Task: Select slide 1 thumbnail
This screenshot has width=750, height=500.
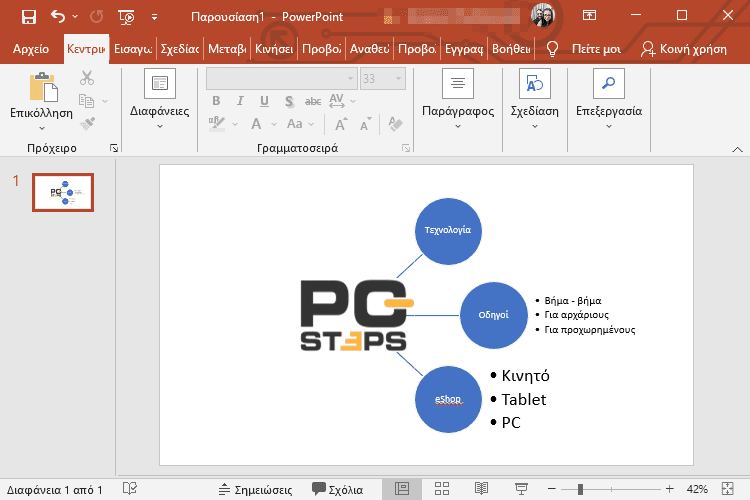Action: coord(63,192)
